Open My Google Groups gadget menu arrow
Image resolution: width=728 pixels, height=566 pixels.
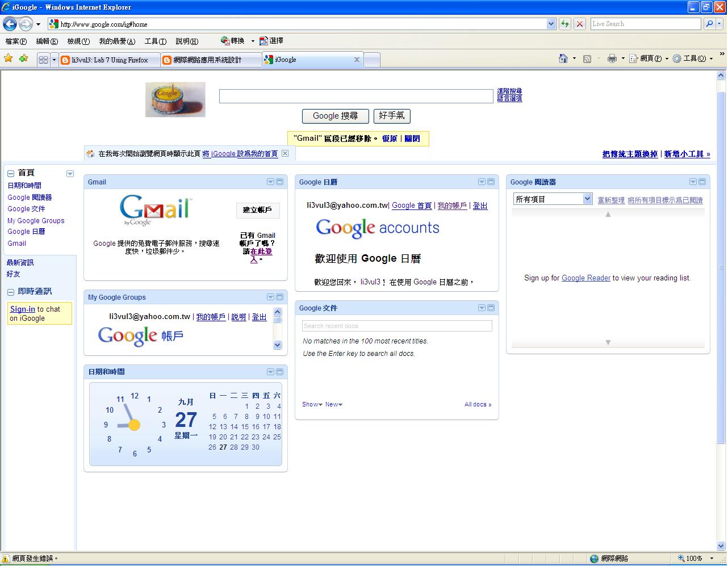tap(270, 297)
